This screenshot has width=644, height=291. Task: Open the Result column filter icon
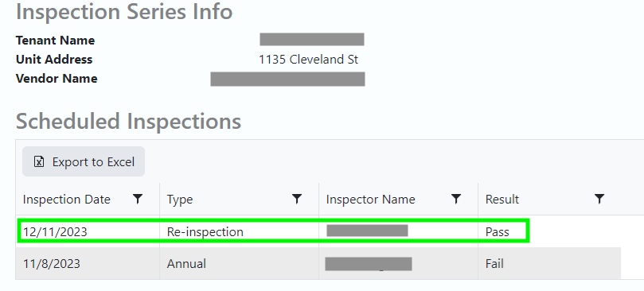(599, 199)
